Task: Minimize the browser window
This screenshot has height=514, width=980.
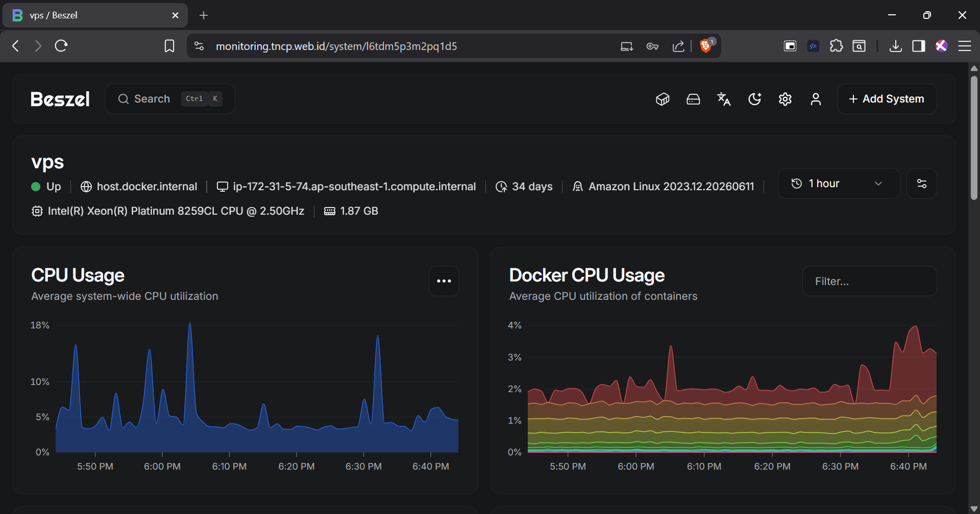Action: pos(892,15)
